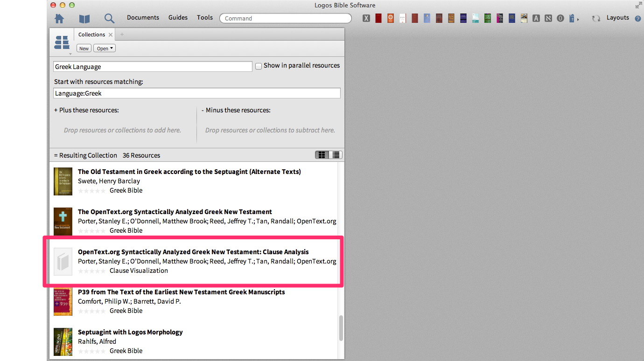Click the '36 Resources' count
The image size is (644, 361).
141,155
